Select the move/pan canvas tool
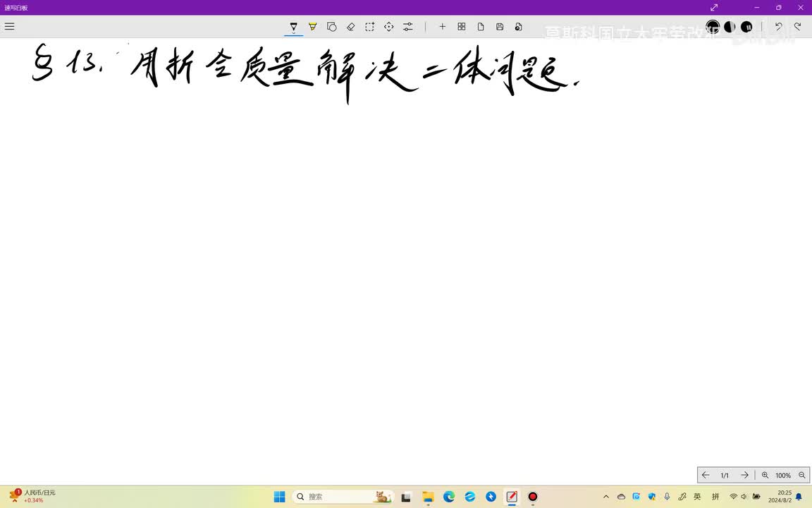Screen dimensions: 812x508 pos(389,27)
